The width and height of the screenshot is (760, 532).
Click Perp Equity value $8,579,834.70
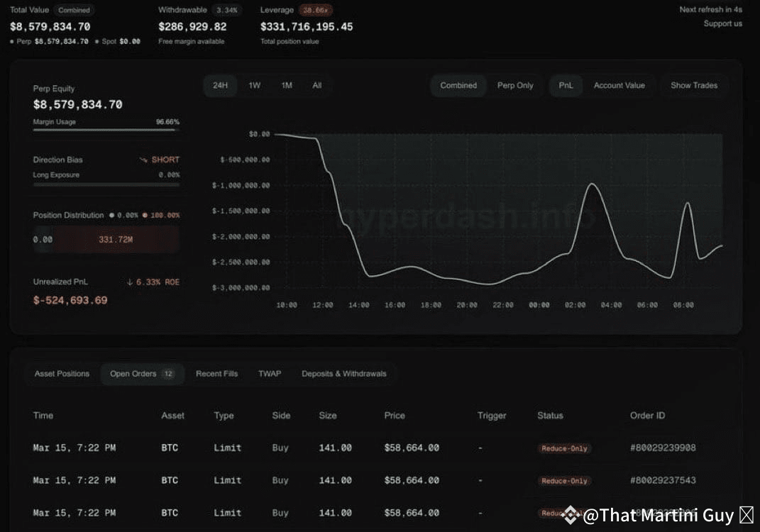point(77,105)
